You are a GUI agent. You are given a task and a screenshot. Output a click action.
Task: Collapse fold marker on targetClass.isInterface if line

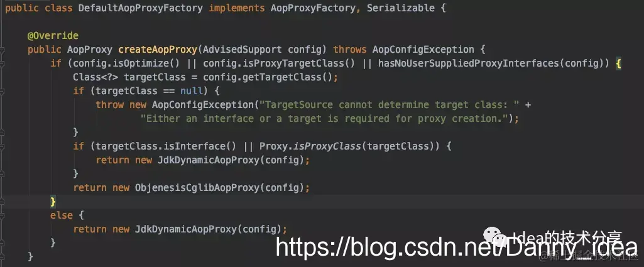2,146
